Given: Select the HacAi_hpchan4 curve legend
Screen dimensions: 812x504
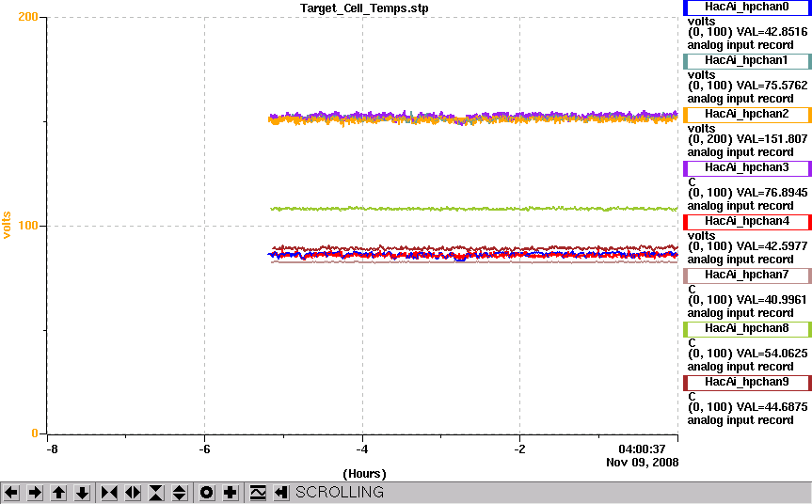Looking at the screenshot, I should [747, 222].
